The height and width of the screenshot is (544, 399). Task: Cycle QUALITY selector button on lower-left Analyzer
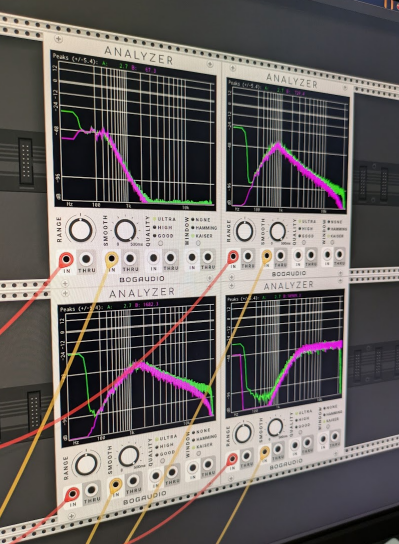tap(162, 461)
